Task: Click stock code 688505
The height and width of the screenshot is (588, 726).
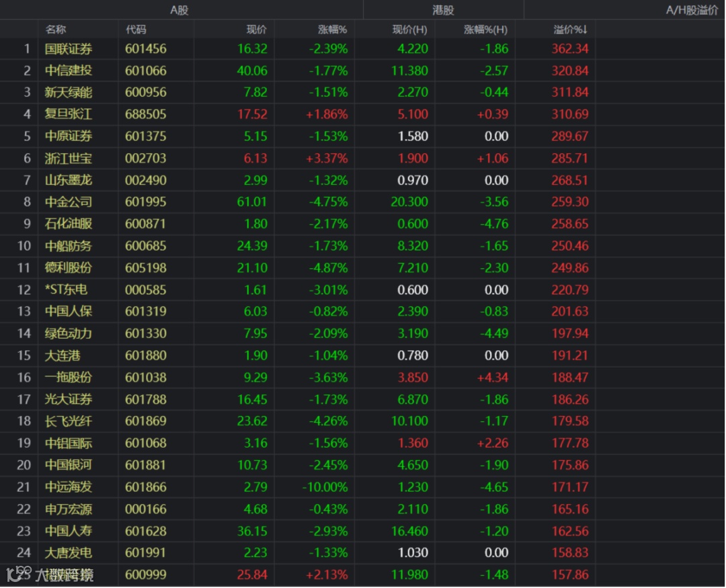Action: point(145,114)
